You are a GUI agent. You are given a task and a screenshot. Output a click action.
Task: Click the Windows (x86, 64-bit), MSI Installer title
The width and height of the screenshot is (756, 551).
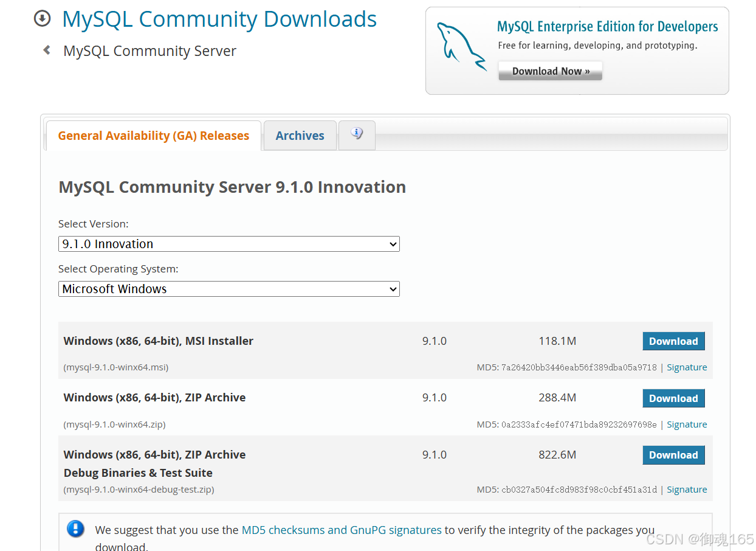pos(158,341)
